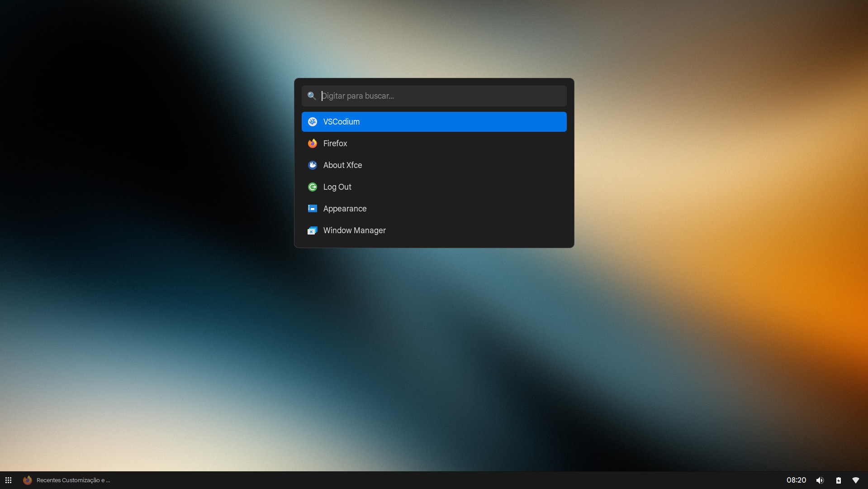Click the Appearance settings icon
The height and width of the screenshot is (489, 868).
[x=313, y=209]
